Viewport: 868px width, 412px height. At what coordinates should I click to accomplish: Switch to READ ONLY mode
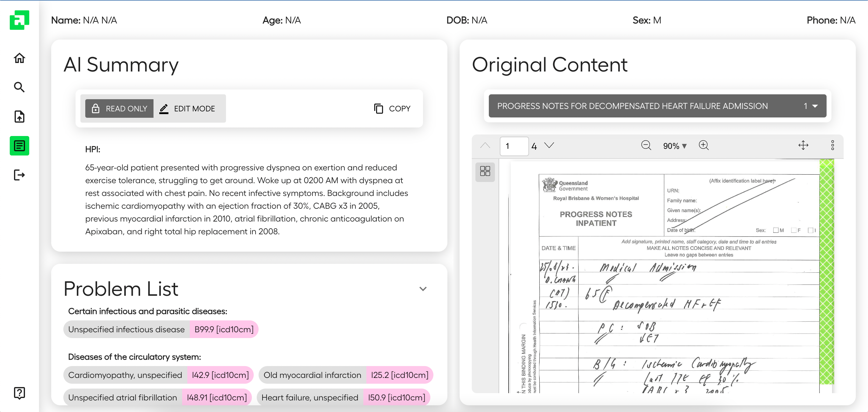[119, 108]
